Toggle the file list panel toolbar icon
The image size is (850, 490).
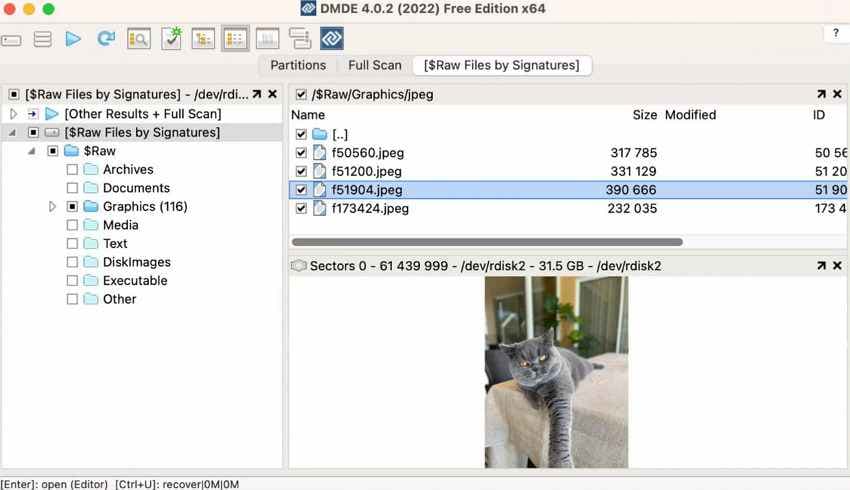pyautogui.click(x=235, y=39)
